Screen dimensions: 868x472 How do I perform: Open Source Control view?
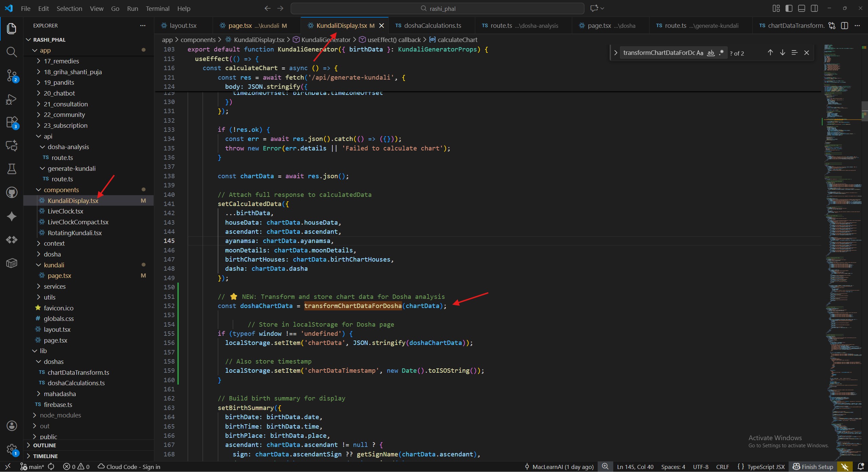(x=12, y=75)
